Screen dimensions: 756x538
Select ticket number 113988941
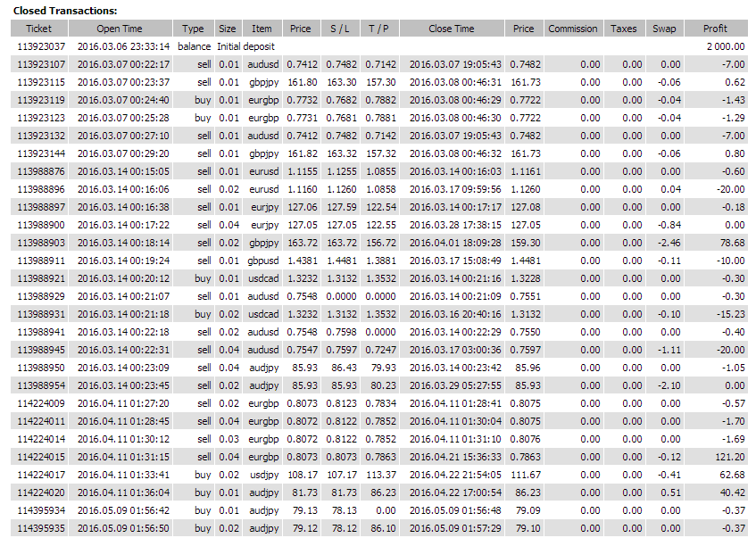pyautogui.click(x=41, y=332)
